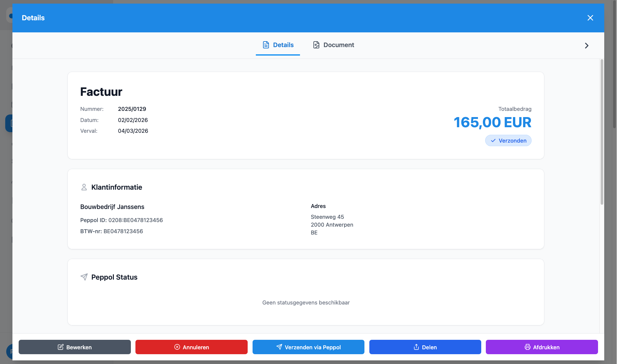The height and width of the screenshot is (364, 617).
Task: Select the highlighted blue sidebar item behind dialog
Action: click(x=9, y=123)
